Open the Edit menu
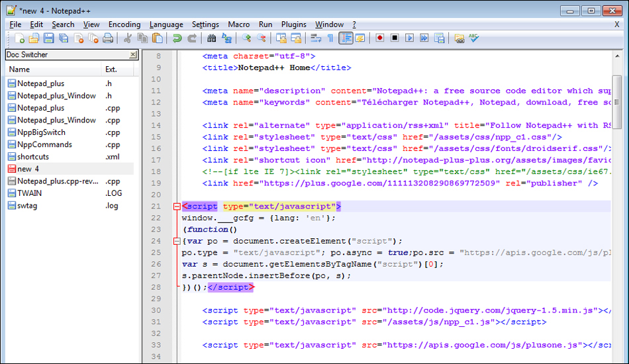The image size is (629, 364). [x=36, y=25]
